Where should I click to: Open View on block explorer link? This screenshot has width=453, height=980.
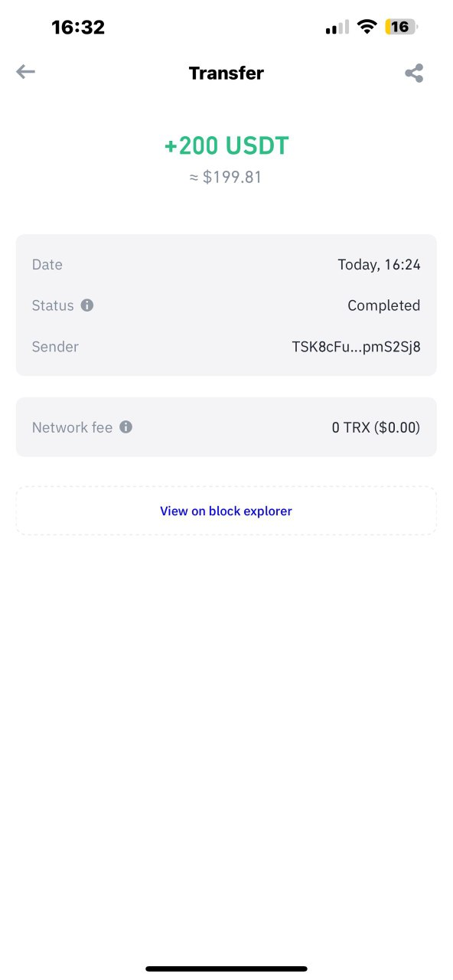pos(226,511)
